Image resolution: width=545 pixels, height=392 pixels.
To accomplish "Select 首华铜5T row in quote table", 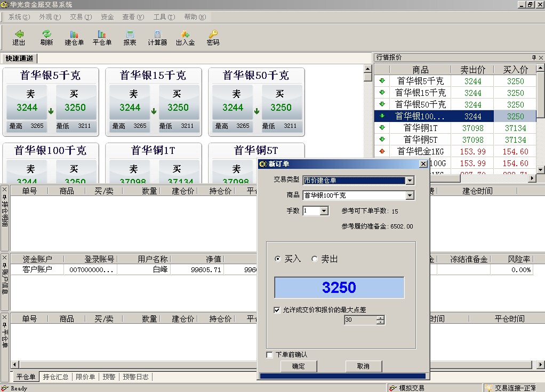I will [455, 140].
